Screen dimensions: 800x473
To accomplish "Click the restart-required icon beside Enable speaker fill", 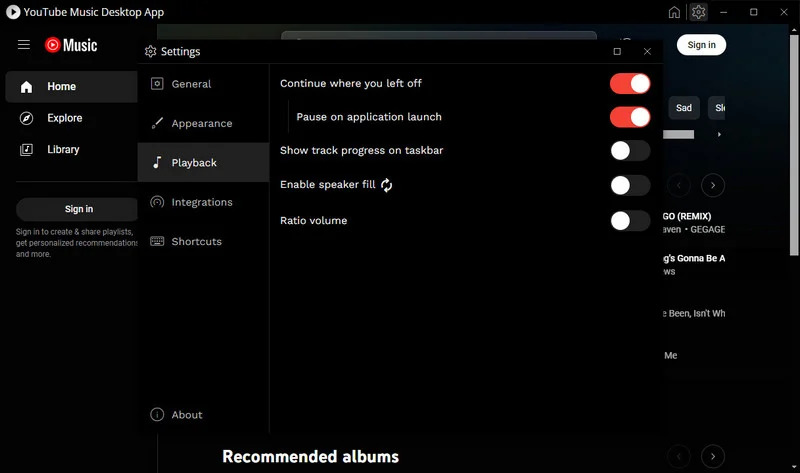I will [387, 185].
